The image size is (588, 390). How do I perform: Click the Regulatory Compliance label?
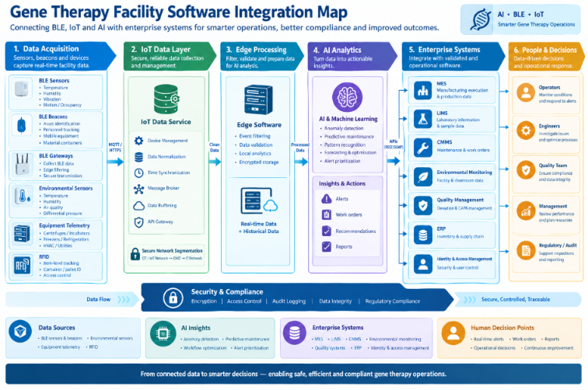(393, 301)
